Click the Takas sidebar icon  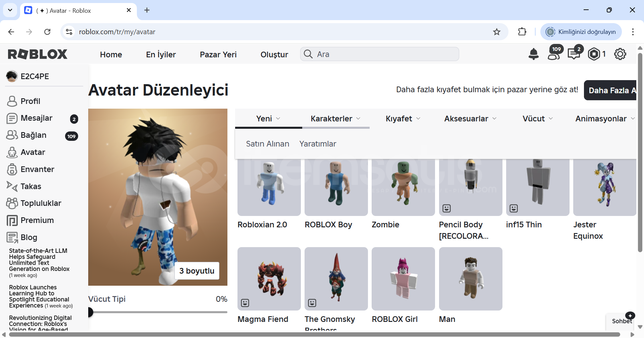12,186
